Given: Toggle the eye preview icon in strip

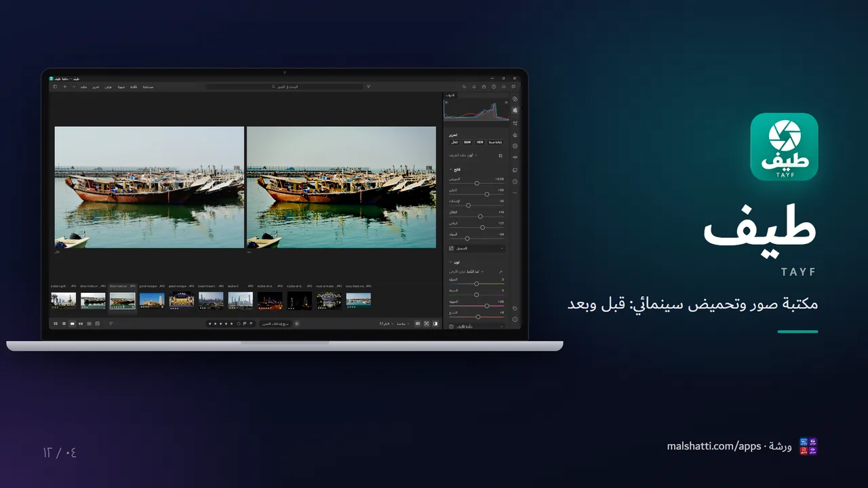Looking at the screenshot, I should click(x=515, y=157).
